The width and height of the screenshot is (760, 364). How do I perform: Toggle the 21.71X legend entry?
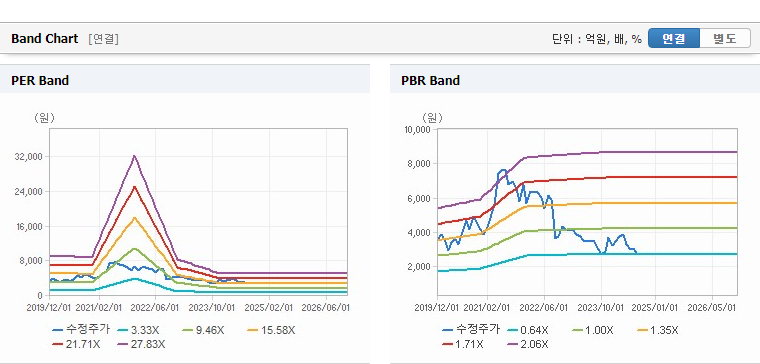[76, 344]
